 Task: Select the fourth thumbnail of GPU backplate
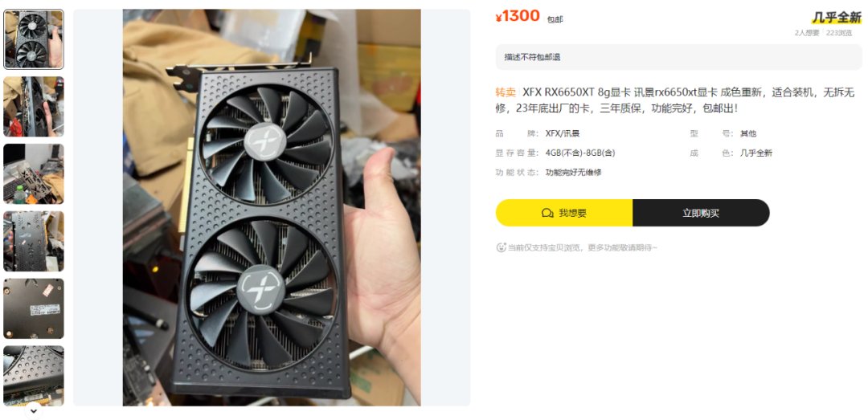pos(34,241)
